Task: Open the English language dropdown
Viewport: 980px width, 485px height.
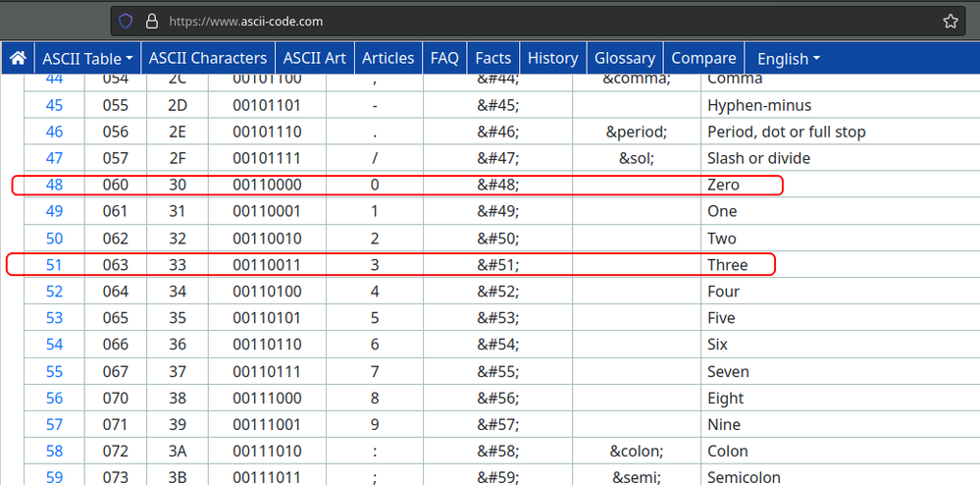Action: tap(788, 58)
